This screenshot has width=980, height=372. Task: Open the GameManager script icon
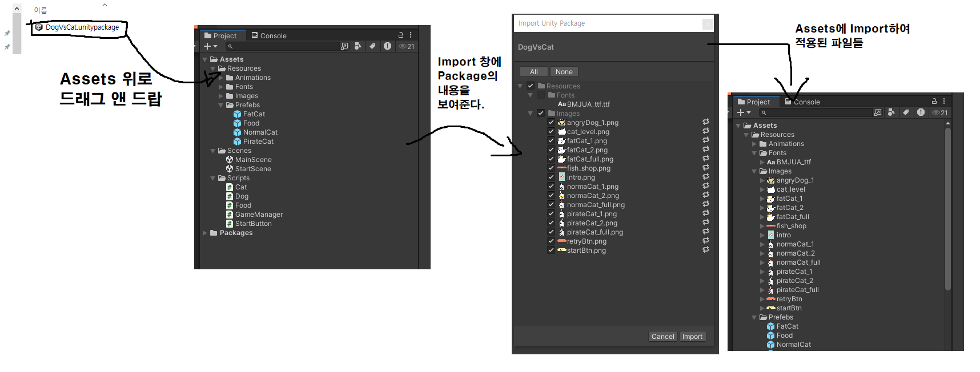(x=230, y=215)
